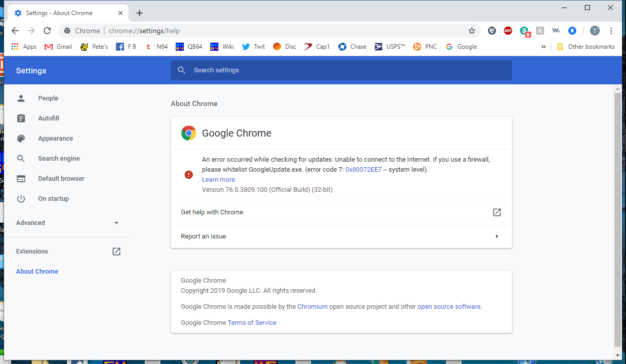Click the Search settings field
This screenshot has width=626, height=364.
click(x=341, y=70)
